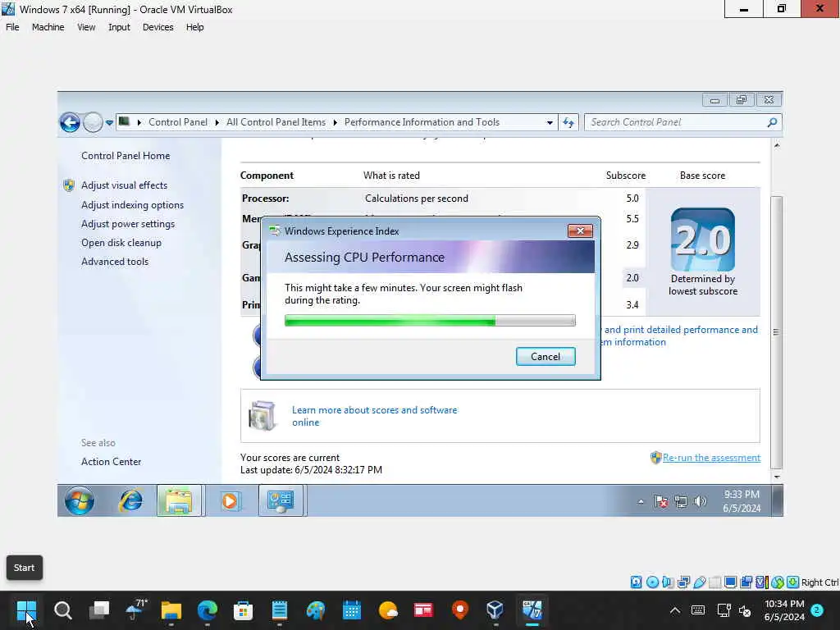The height and width of the screenshot is (630, 840).
Task: Open Adjust power settings
Action: tap(127, 224)
